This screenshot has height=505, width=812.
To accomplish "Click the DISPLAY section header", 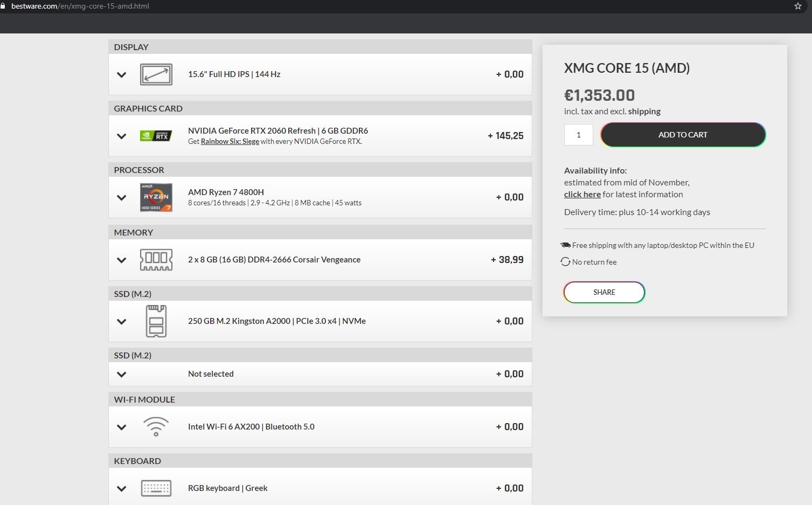I will pyautogui.click(x=320, y=47).
